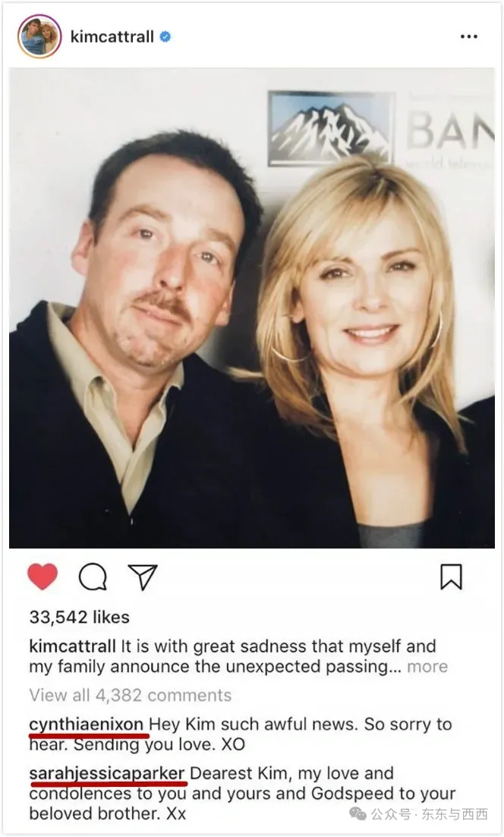Open the cynthiaenixon commenter profile
This screenshot has width=504, height=837.
[x=87, y=725]
